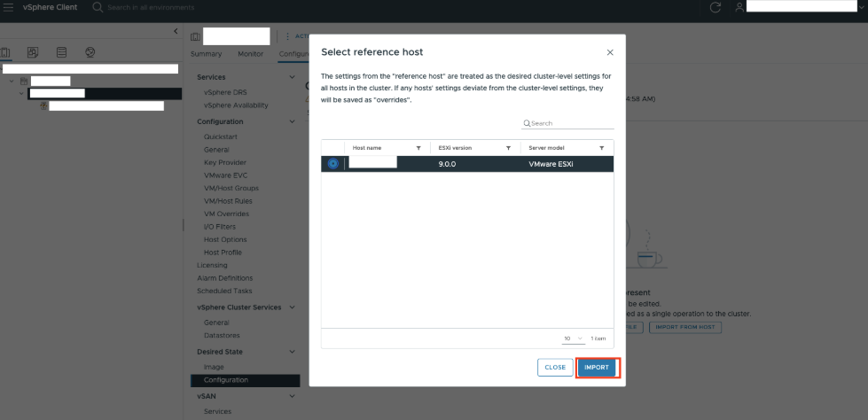
Task: Collapse the Desired State section
Action: (x=293, y=352)
